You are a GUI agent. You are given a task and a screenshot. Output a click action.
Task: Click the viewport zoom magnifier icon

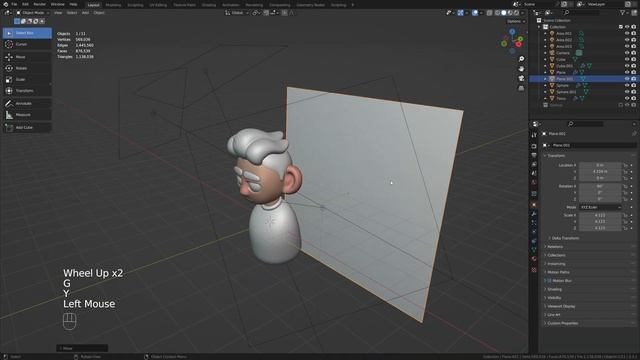(x=521, y=59)
